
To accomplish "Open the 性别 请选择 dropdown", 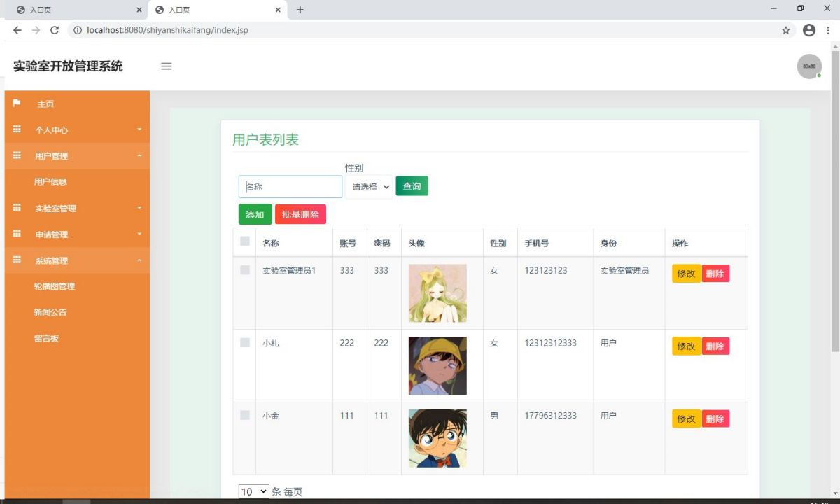I will [369, 187].
